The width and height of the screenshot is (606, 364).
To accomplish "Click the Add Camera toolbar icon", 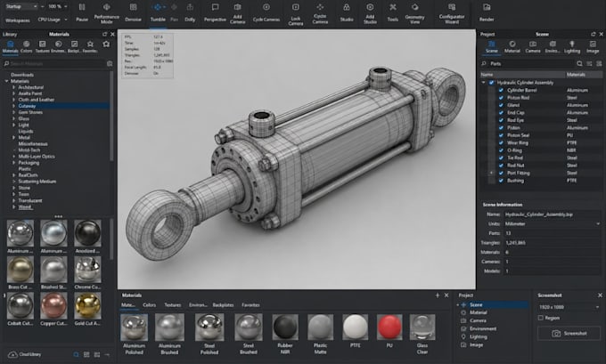I will tap(237, 7).
